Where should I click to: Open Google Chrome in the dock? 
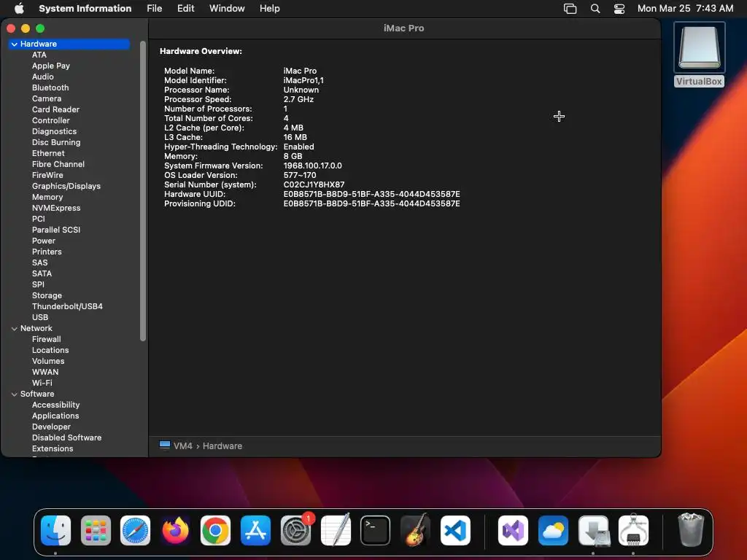[x=215, y=530]
